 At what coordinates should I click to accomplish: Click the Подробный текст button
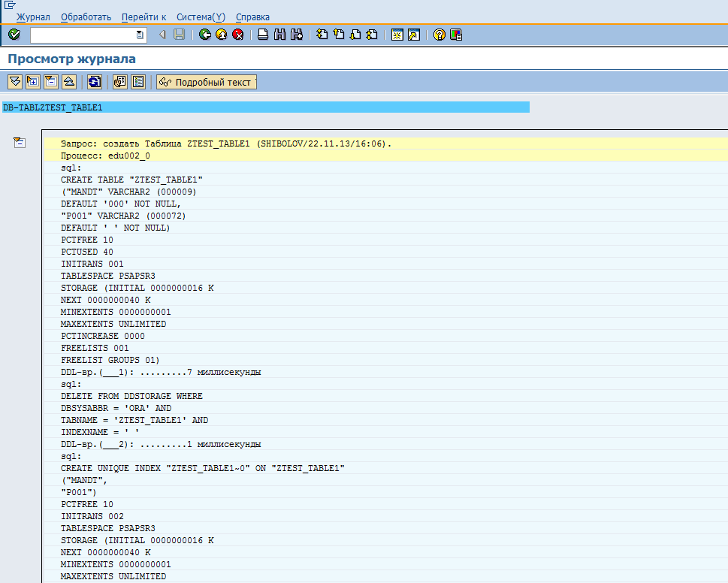(207, 82)
